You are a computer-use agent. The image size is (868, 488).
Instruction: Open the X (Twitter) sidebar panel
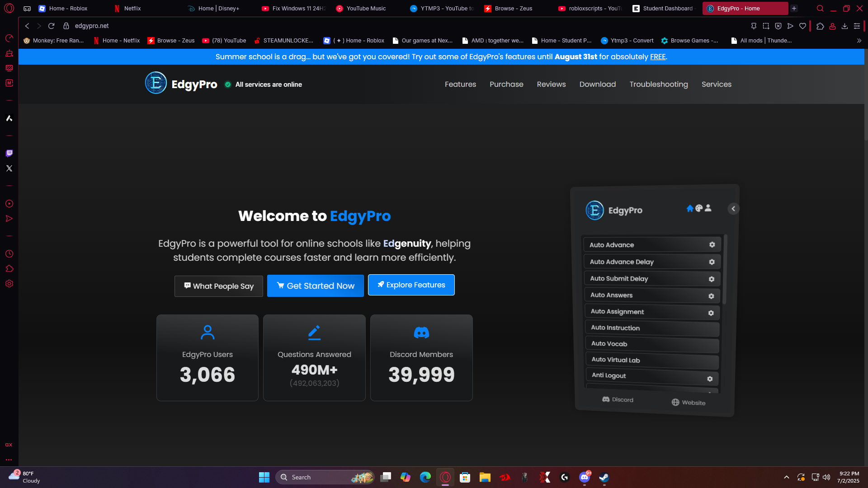pos(9,168)
